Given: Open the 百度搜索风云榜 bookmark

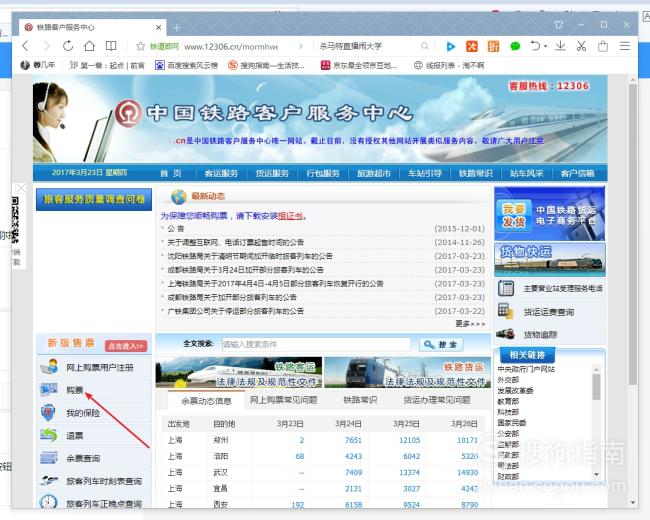Looking at the screenshot, I should point(187,66).
